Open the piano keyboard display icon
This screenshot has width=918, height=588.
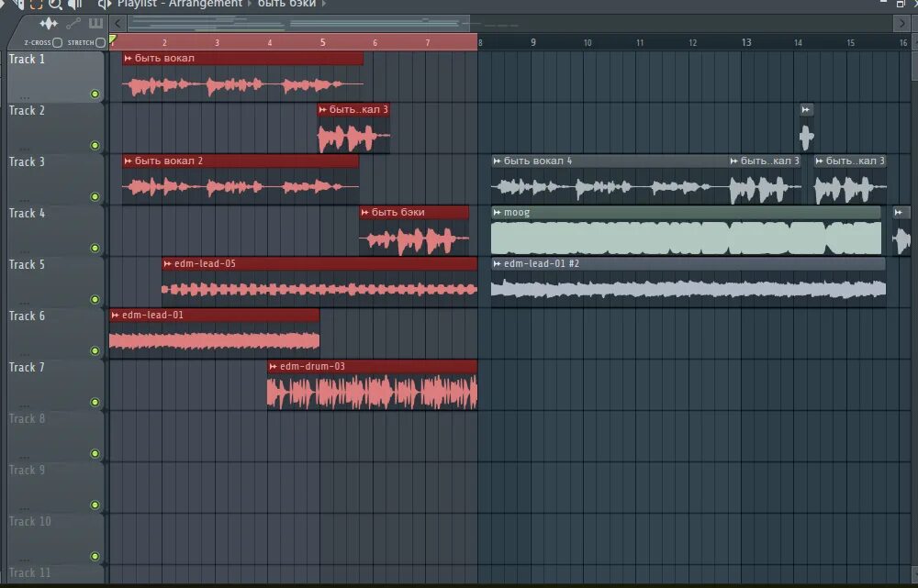[x=95, y=24]
